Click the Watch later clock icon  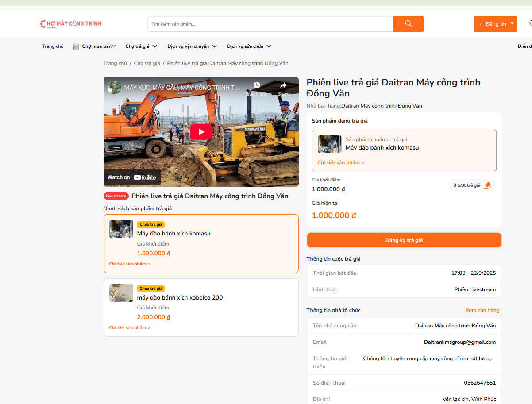point(257,85)
